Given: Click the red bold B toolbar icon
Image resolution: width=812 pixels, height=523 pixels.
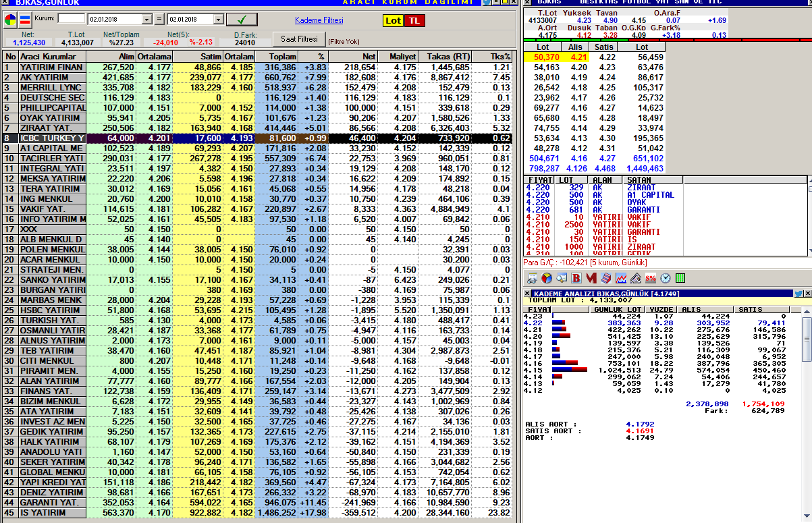Looking at the screenshot, I should pos(576,278).
